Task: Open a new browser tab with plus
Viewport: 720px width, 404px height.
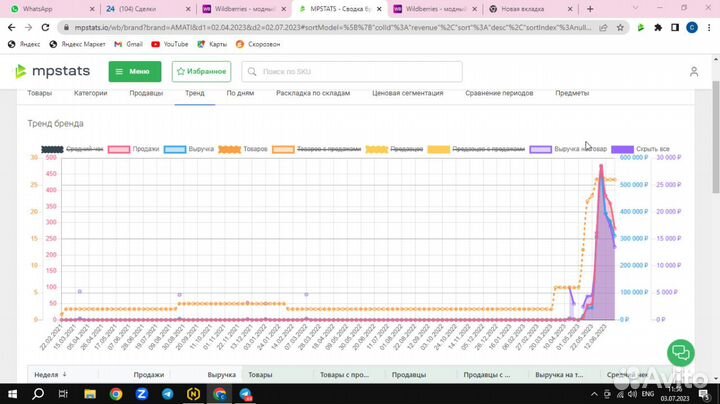Action: tap(590, 9)
